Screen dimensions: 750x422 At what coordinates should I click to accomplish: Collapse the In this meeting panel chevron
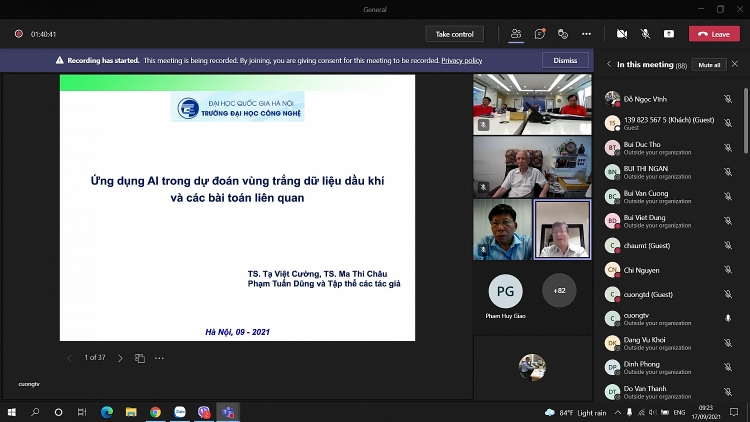pos(609,64)
